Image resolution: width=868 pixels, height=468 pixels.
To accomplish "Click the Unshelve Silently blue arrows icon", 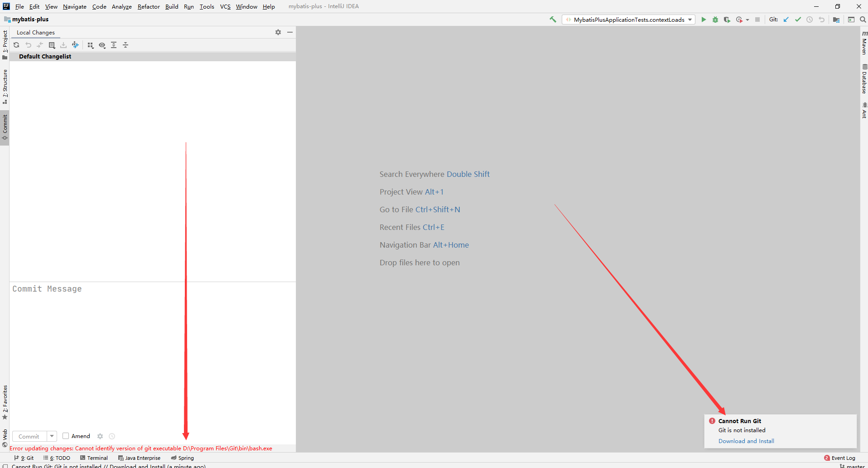I will [x=75, y=45].
